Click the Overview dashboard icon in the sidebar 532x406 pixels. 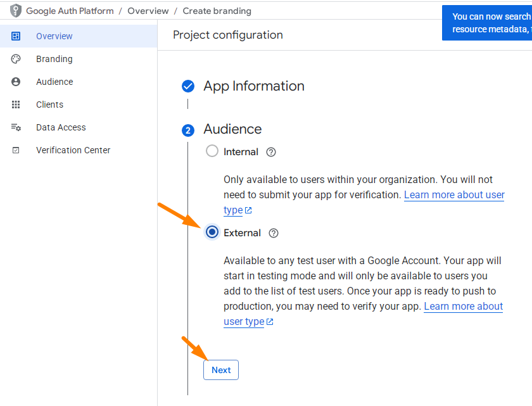pyautogui.click(x=16, y=36)
